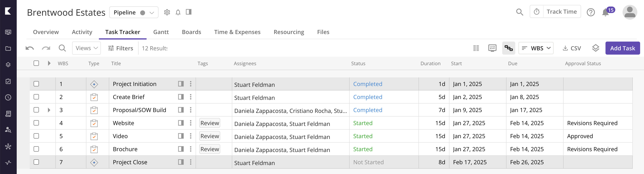The height and width of the screenshot is (174, 644).
Task: Click the task search magnifier icon
Action: coord(62,48)
